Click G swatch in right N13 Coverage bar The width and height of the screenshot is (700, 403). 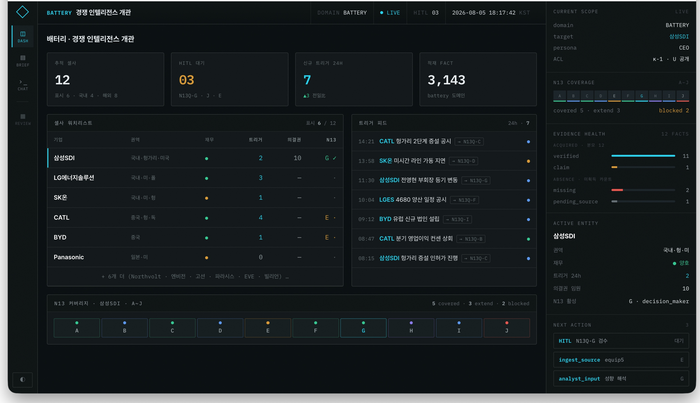point(642,96)
